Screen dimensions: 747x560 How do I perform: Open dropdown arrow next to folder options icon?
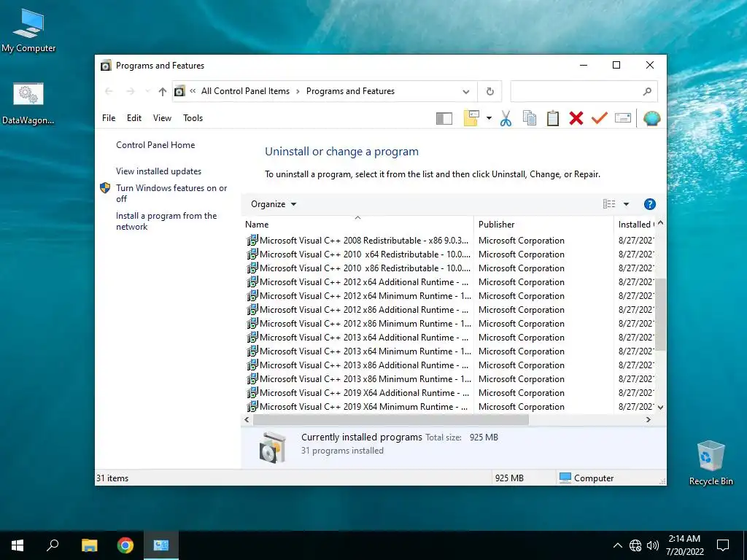[x=489, y=118]
